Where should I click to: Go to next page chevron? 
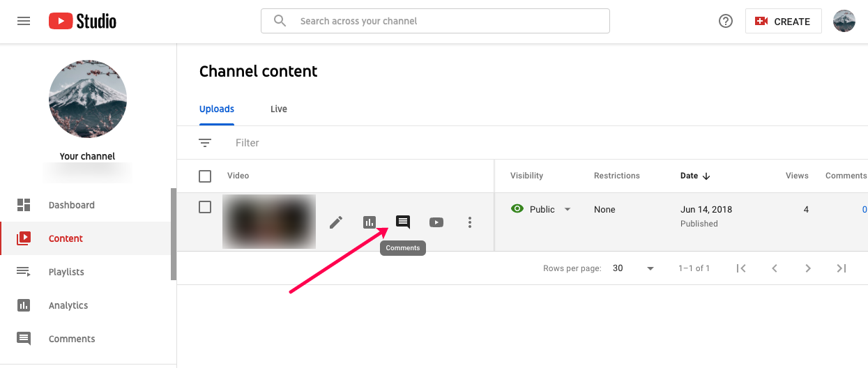click(808, 268)
